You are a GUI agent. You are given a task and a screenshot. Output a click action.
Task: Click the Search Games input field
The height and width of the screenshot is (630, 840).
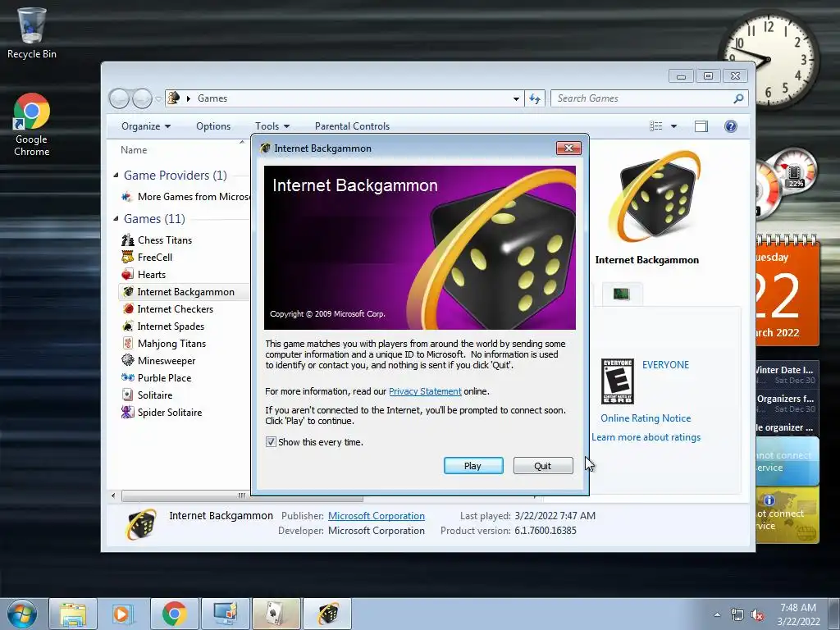[643, 98]
